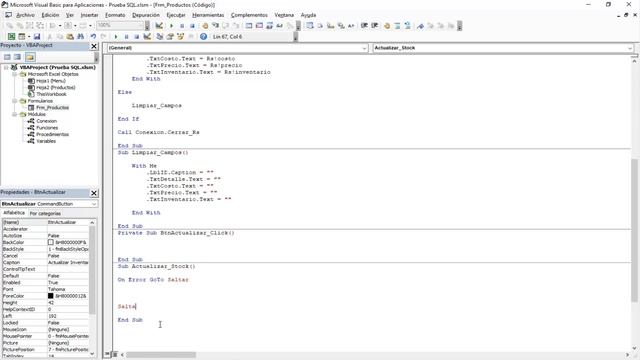Select the Procedimientos module
Screen dimensions: 640x360
click(x=52, y=134)
